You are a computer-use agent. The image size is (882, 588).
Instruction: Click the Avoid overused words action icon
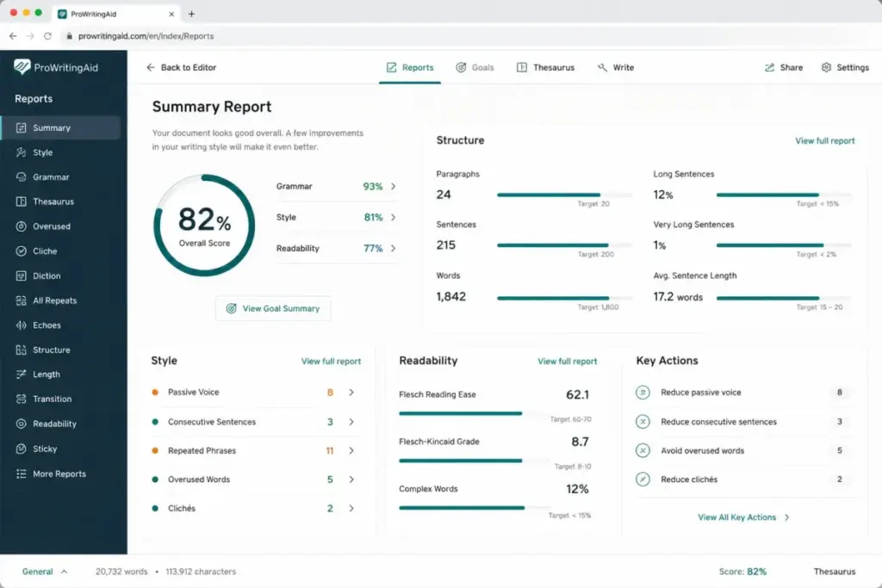[x=643, y=450]
